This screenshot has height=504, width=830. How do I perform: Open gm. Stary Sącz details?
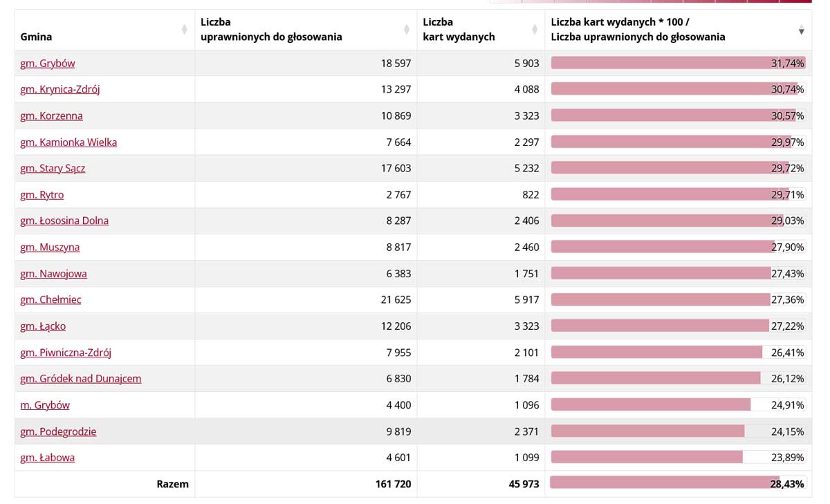(x=53, y=168)
